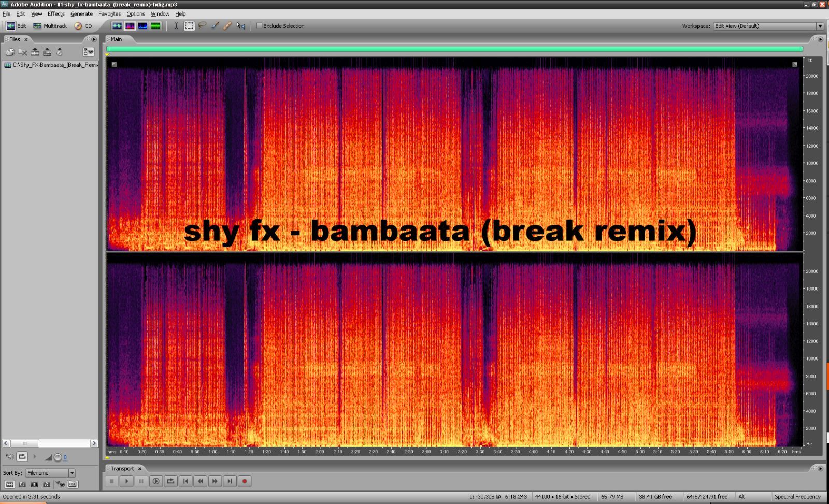The image size is (829, 504).
Task: Close the Files panel tab
Action: pos(26,39)
